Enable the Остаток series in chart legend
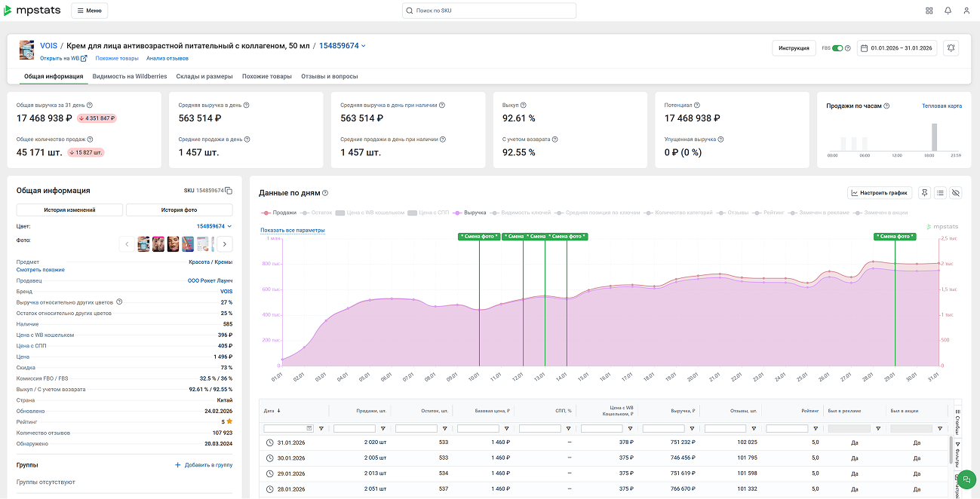The width and height of the screenshot is (980, 499). (316, 213)
